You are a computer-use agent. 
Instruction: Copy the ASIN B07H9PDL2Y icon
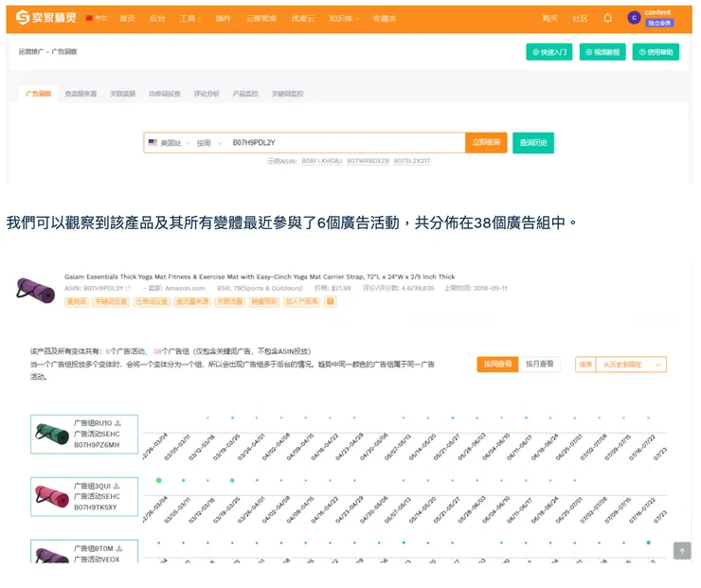point(128,289)
